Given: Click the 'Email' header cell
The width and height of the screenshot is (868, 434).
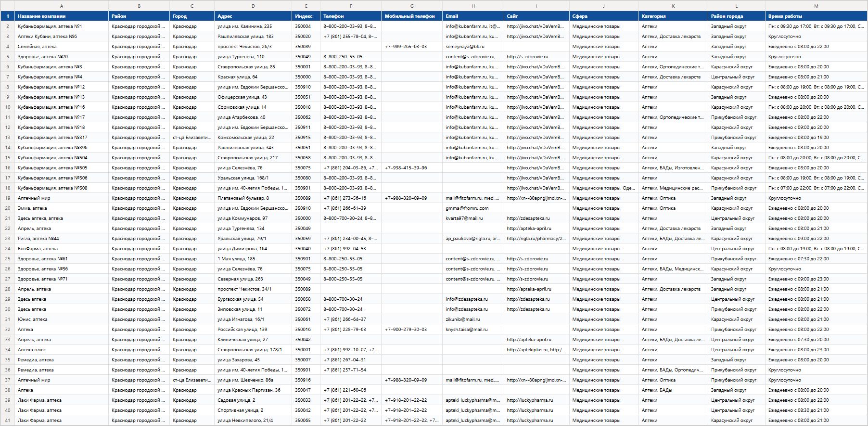Looking at the screenshot, I should 473,16.
